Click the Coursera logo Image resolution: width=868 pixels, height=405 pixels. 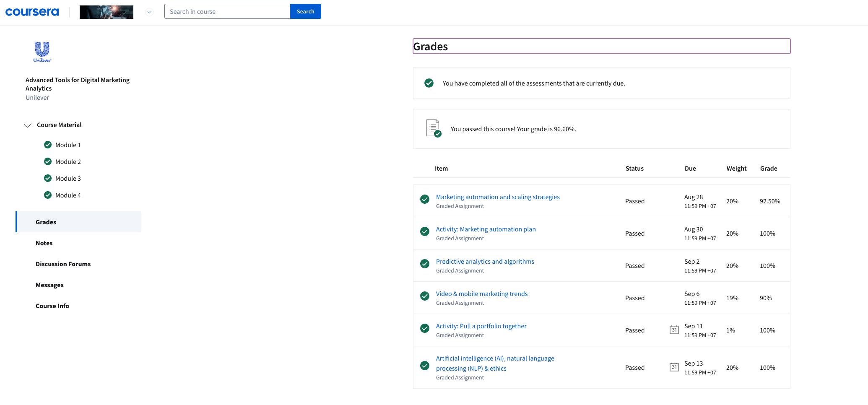tap(32, 12)
